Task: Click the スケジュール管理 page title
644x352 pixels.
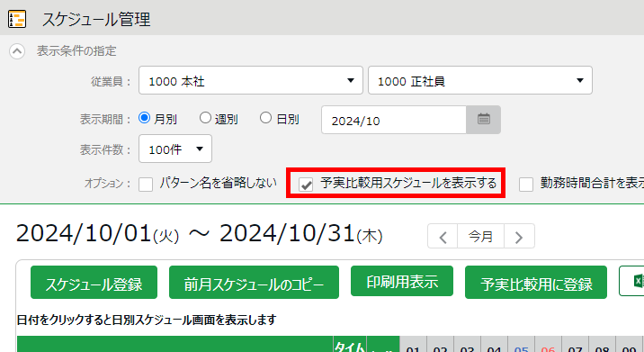Action: tap(96, 19)
